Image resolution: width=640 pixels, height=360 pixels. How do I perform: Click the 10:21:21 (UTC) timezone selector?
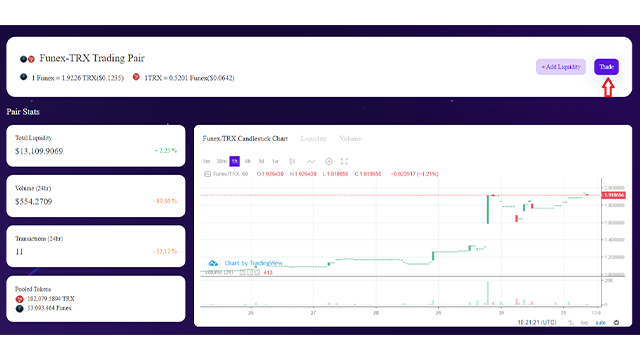tap(537, 322)
